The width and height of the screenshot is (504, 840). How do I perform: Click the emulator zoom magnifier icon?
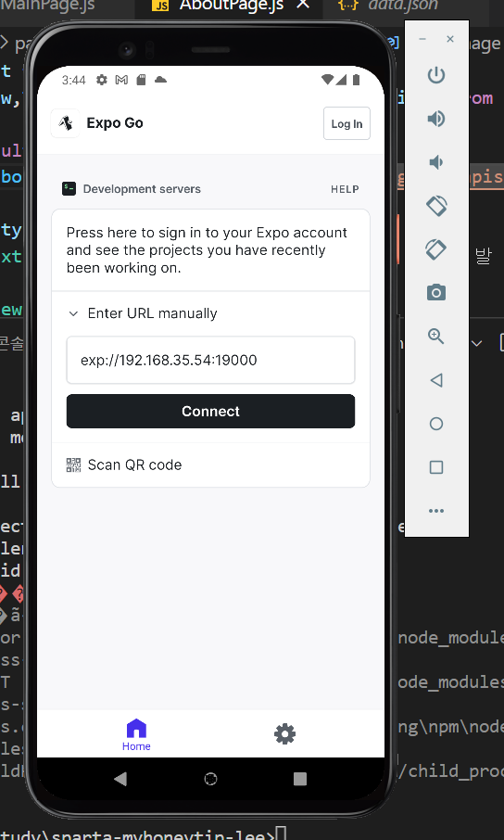point(436,337)
